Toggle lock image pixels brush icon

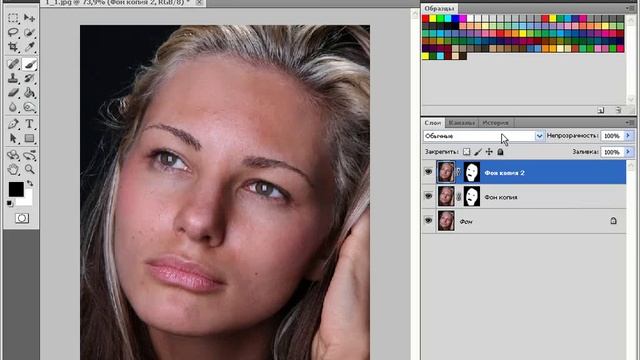tap(478, 152)
